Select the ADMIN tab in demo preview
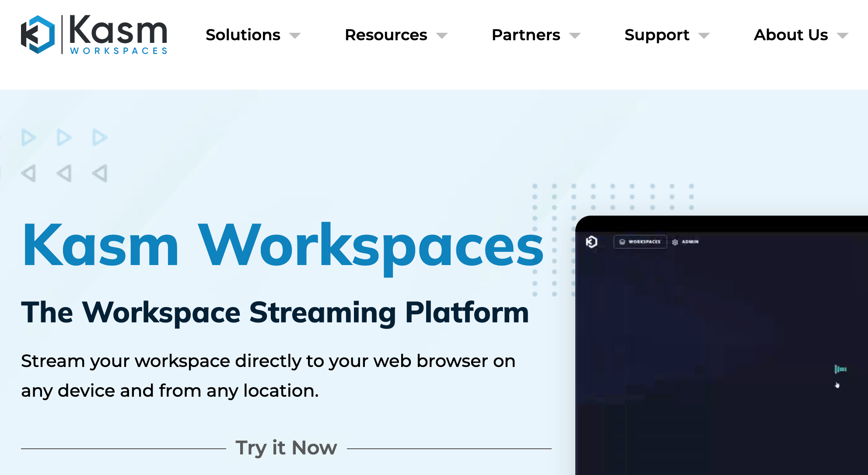This screenshot has height=475, width=868. [690, 242]
